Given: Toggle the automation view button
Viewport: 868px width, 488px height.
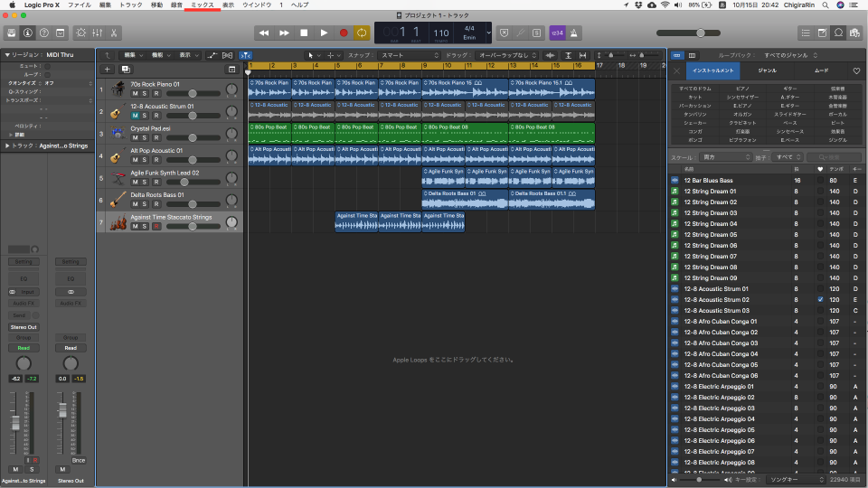Looking at the screenshot, I should pos(212,55).
